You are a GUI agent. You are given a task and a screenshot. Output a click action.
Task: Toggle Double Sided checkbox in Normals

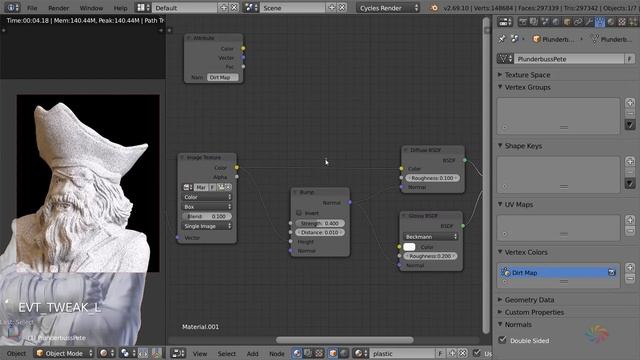click(502, 340)
